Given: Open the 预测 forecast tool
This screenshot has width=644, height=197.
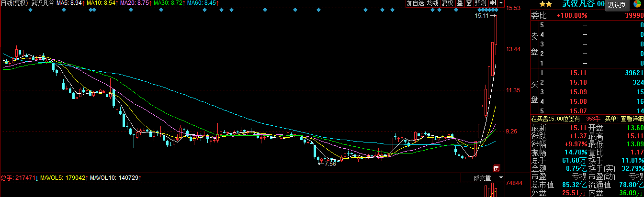Looking at the screenshot, I should coord(480,3).
